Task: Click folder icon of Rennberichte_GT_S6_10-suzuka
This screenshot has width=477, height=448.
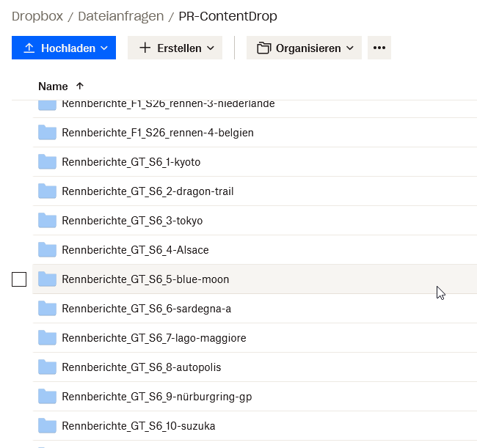Action: [x=48, y=426]
